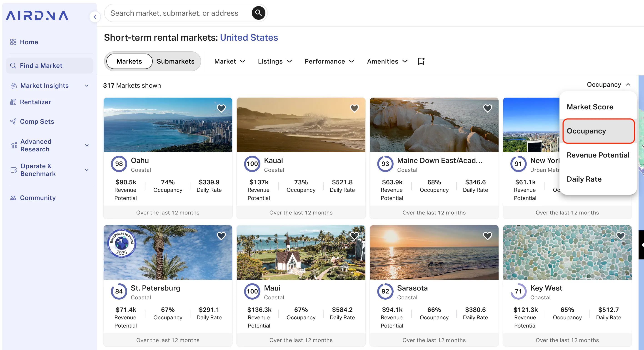Open the Performance filter dropdown

[329, 62]
